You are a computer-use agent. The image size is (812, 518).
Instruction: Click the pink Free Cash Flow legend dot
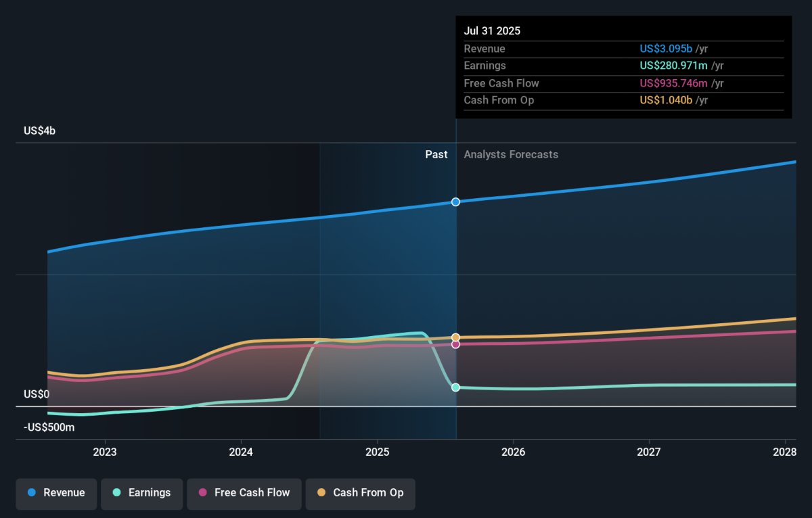coord(202,493)
